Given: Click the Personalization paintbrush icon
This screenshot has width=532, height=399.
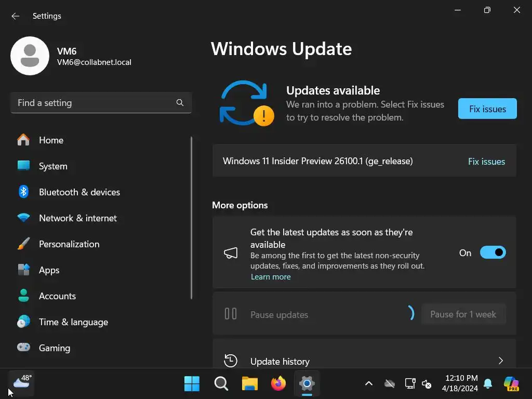Looking at the screenshot, I should [x=23, y=244].
